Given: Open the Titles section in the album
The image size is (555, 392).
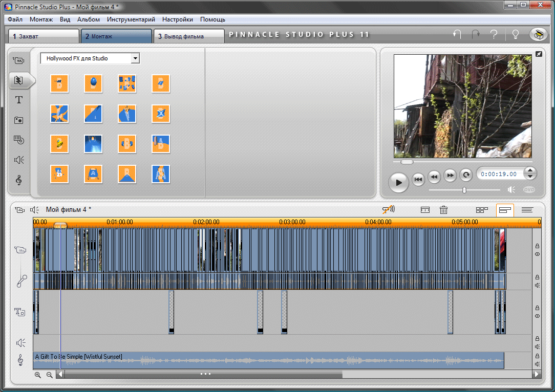Looking at the screenshot, I should (x=19, y=100).
